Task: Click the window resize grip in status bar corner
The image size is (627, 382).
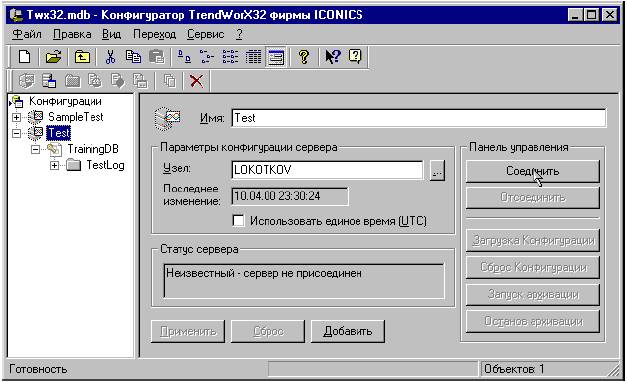Action: (614, 370)
